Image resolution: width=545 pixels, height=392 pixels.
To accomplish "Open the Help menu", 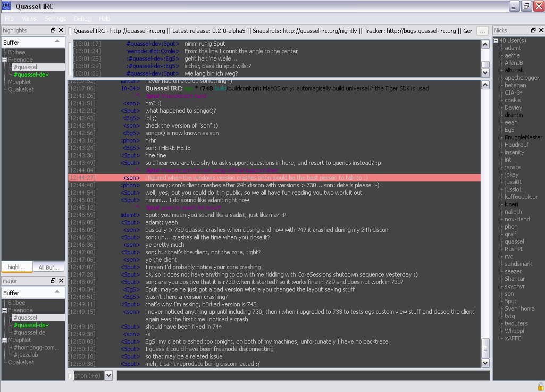I will [104, 19].
